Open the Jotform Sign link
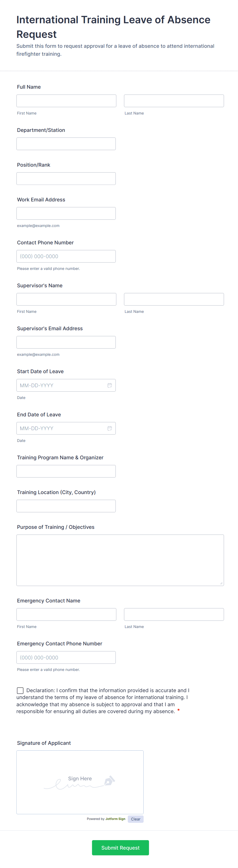The height and width of the screenshot is (868, 238). 115,819
